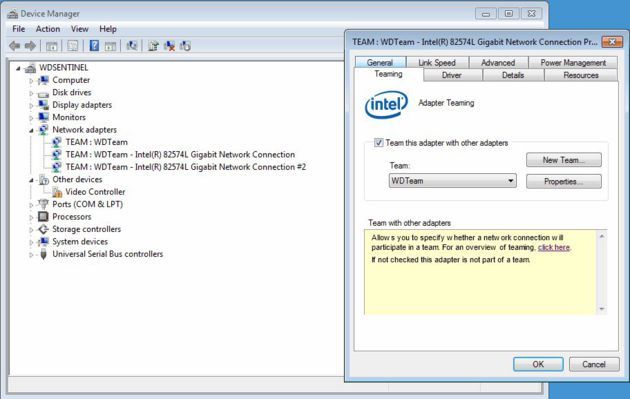
Task: Click the Other devices category icon
Action: pos(43,180)
